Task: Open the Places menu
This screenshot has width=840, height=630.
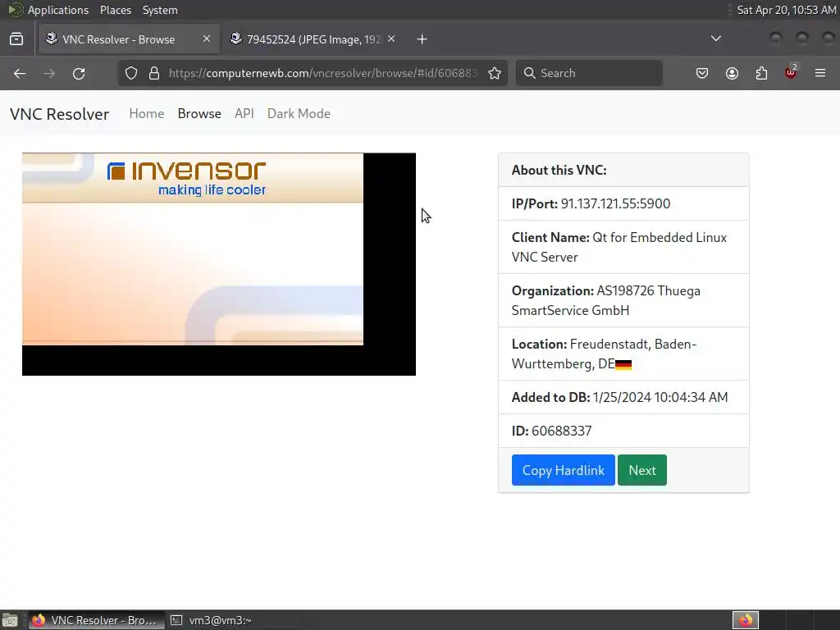Action: 115,10
